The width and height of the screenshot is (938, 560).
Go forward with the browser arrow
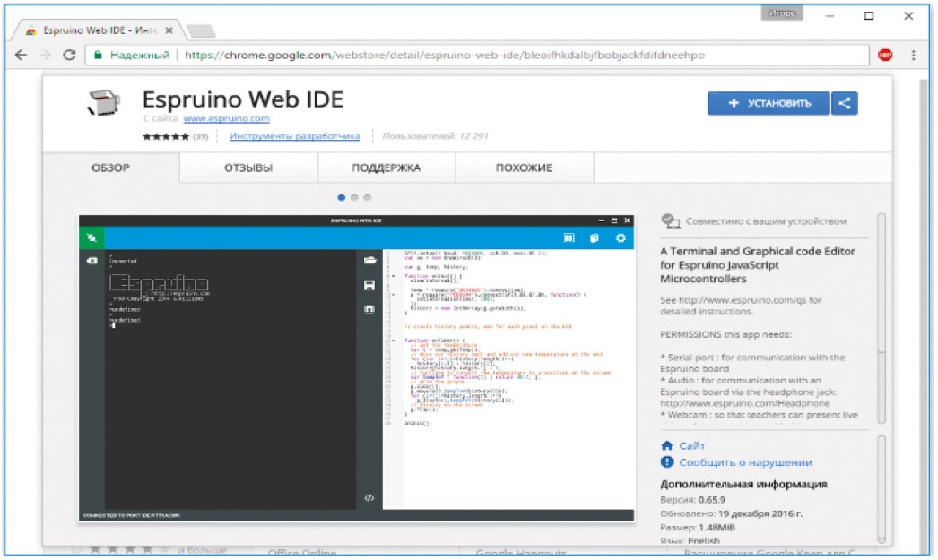tap(45, 55)
